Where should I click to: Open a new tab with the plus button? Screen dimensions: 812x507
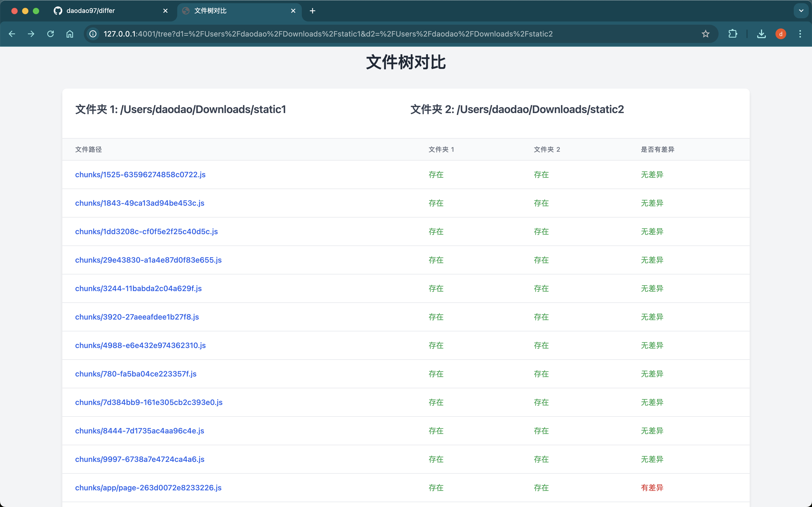pos(313,11)
